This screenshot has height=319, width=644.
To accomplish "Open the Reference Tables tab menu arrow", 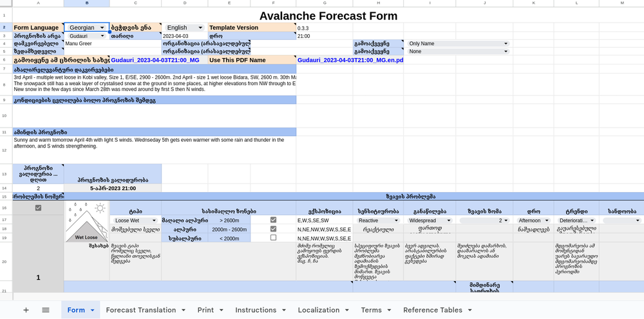I will [x=470, y=311].
